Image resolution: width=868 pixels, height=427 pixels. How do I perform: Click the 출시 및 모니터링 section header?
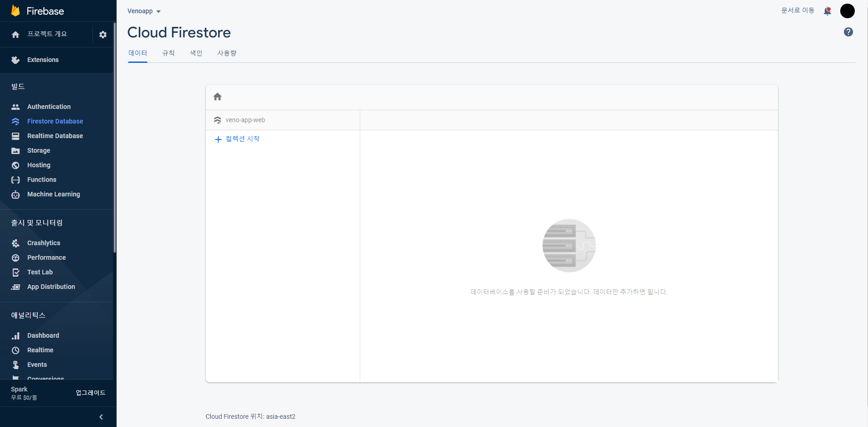tap(37, 223)
